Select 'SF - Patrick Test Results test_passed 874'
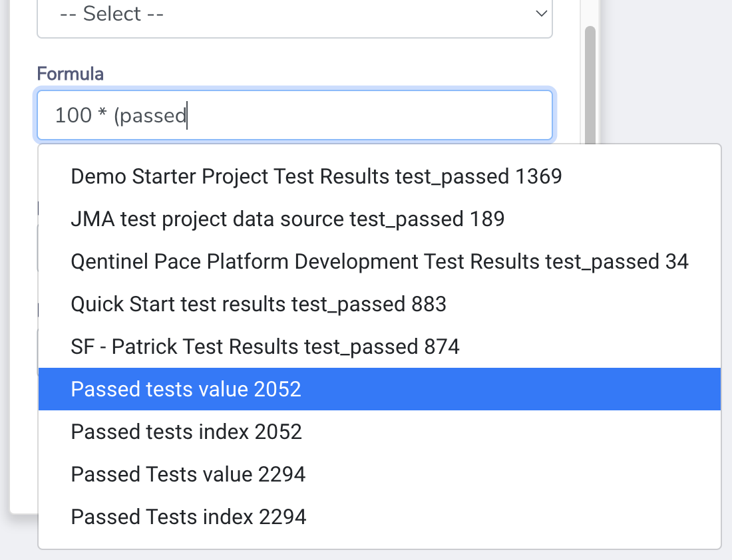The width and height of the screenshot is (732, 560). (265, 347)
